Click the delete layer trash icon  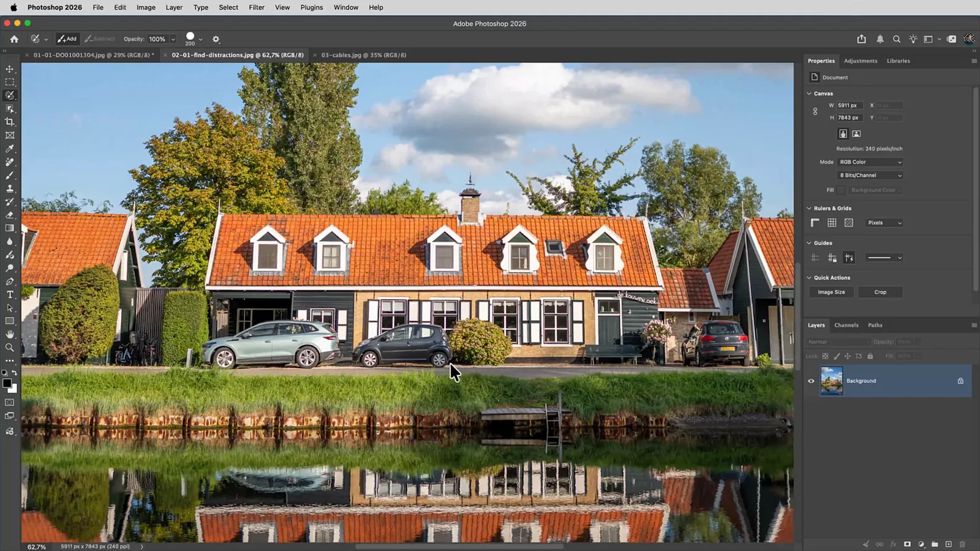pos(962,544)
